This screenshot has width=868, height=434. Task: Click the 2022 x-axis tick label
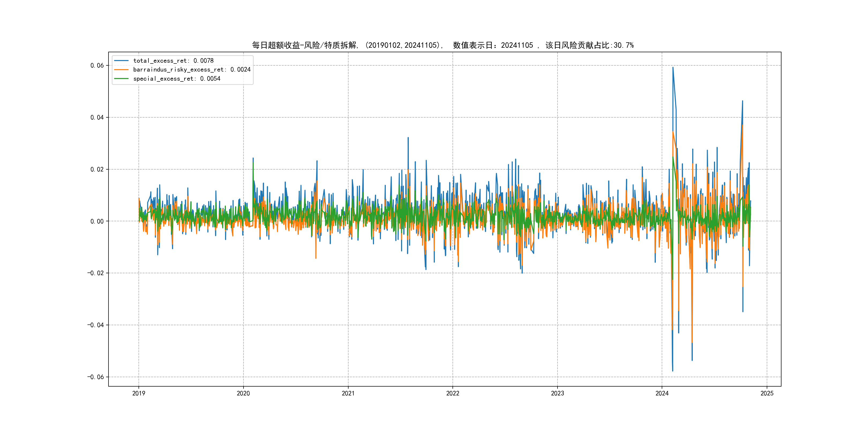pyautogui.click(x=452, y=393)
